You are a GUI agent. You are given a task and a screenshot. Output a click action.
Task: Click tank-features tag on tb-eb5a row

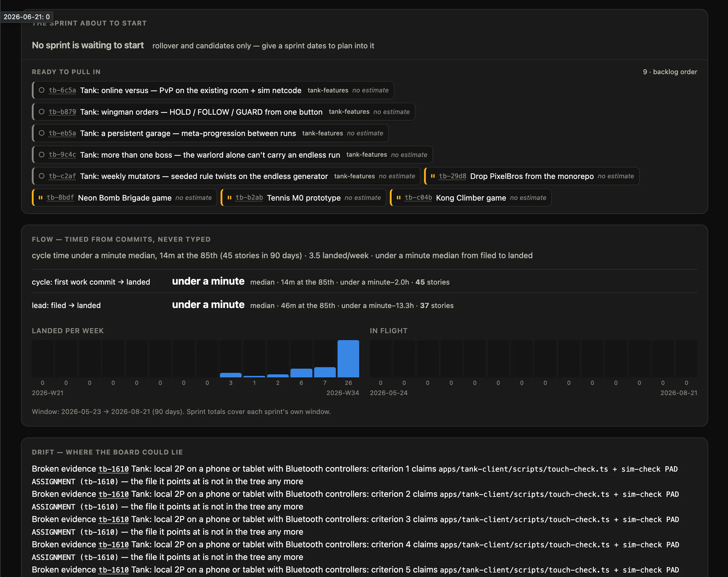[x=323, y=133]
